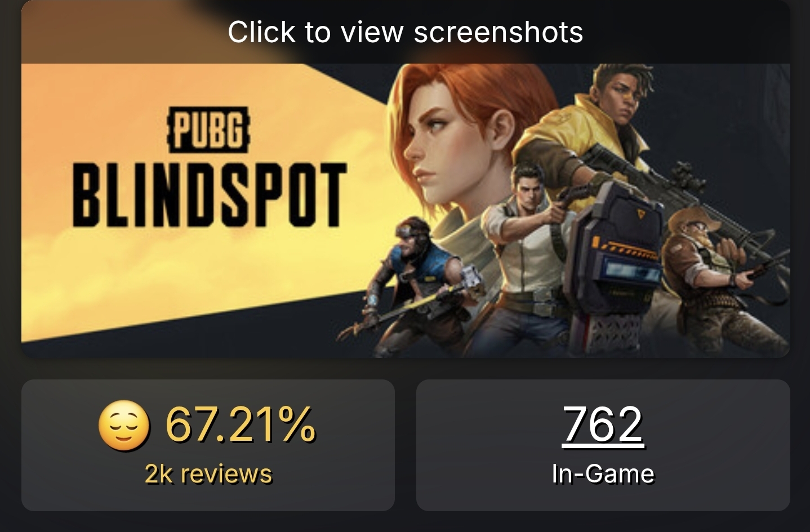Click the "In-Game" label
The width and height of the screenshot is (810, 532).
tap(603, 474)
